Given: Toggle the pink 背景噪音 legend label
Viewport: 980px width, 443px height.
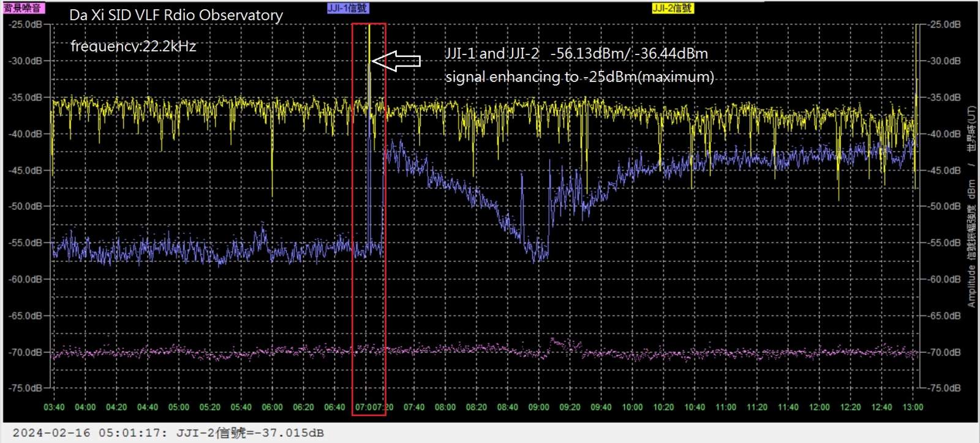Looking at the screenshot, I should click(x=23, y=8).
